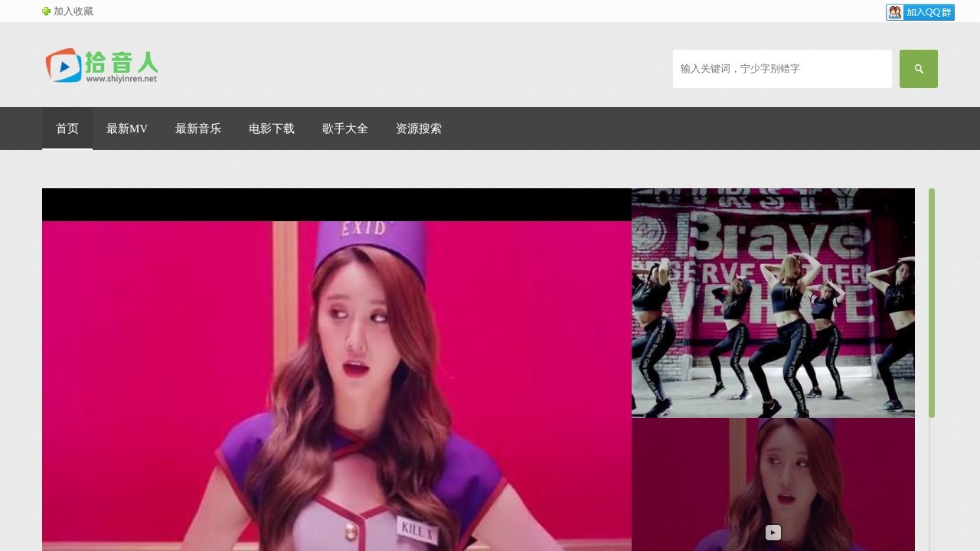Open the 歌手大全 navigation item
This screenshot has width=980, height=551.
345,129
